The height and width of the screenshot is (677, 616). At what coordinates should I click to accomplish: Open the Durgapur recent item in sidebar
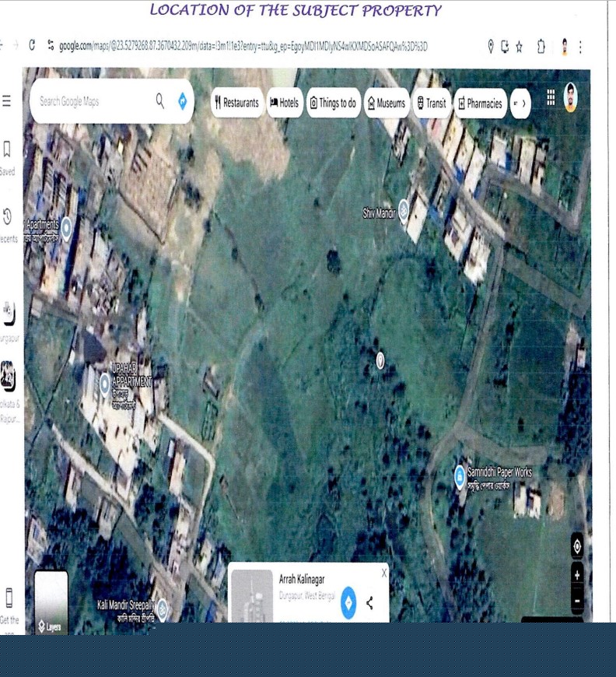point(9,321)
